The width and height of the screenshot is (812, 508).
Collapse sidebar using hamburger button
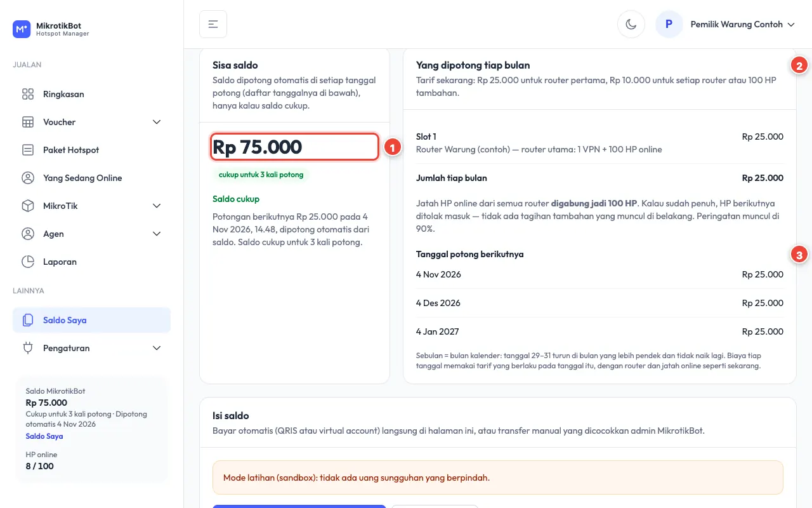click(213, 24)
